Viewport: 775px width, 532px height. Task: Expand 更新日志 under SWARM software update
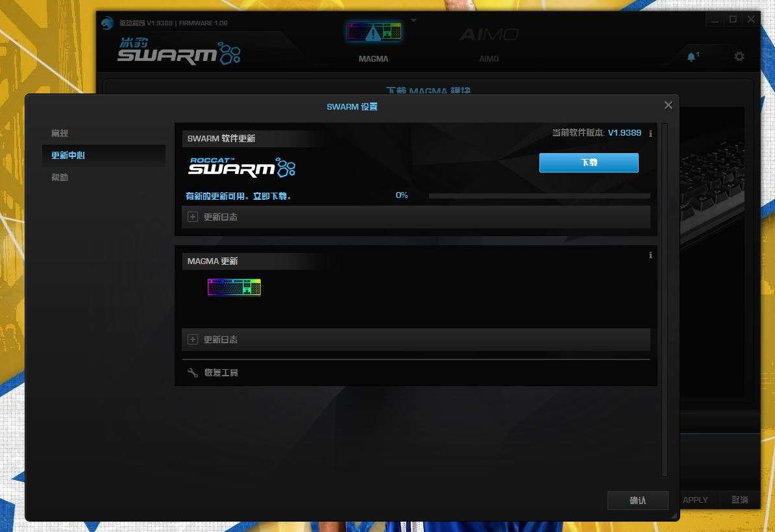(416, 217)
